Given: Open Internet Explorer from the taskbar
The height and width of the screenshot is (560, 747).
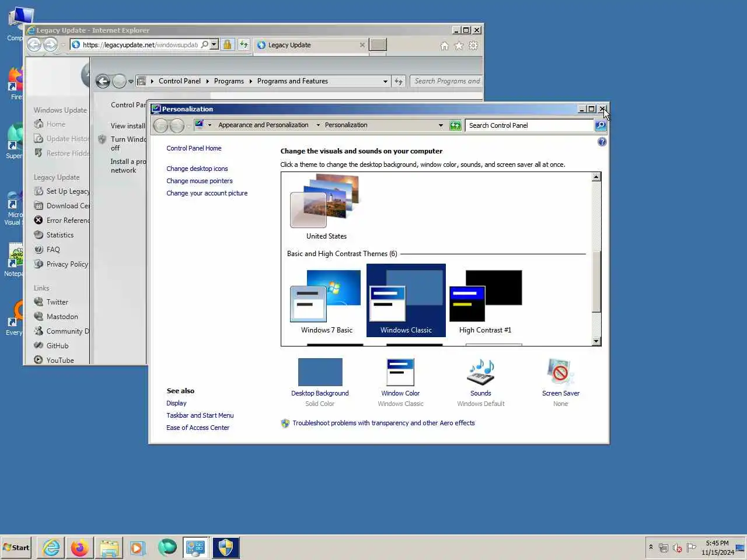Looking at the screenshot, I should 51,548.
